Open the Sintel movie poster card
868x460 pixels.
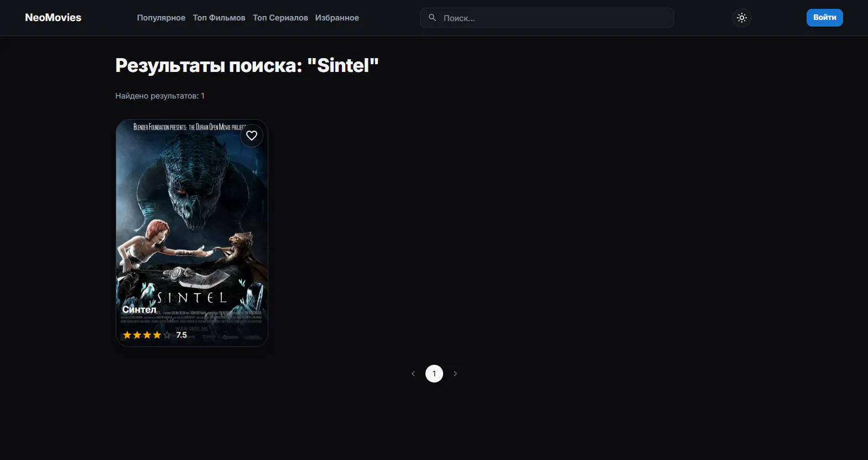pyautogui.click(x=192, y=233)
